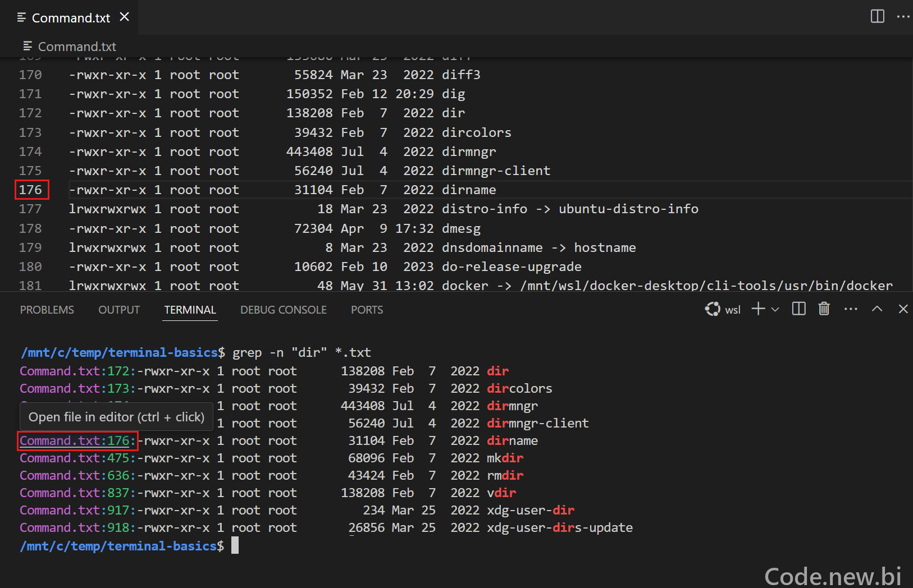Click line number 180 in the gutter
The image size is (913, 588).
[x=30, y=267]
